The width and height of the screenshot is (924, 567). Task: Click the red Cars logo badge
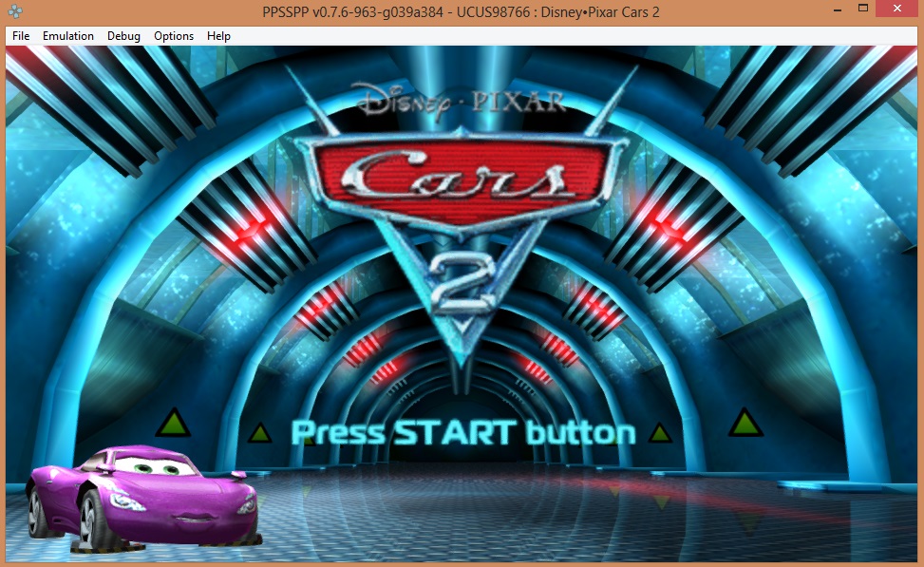click(462, 178)
